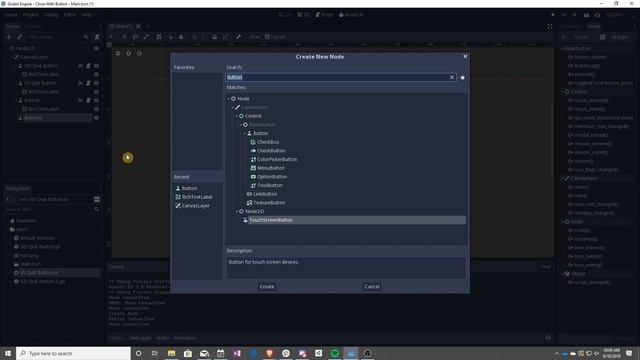Select the Rotate tool in viewport toolbar
The image size is (640, 360).
click(135, 37)
